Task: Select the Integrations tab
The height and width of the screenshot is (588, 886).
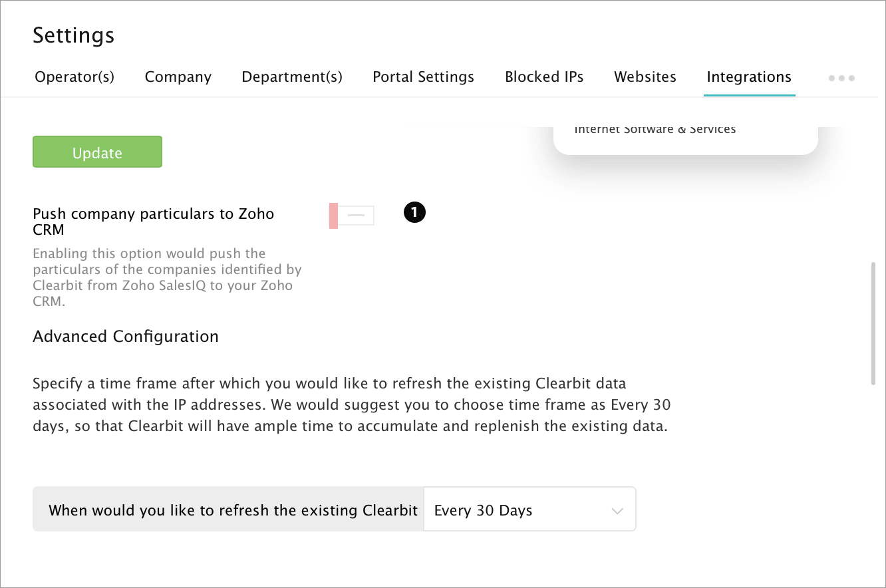Action: (749, 77)
